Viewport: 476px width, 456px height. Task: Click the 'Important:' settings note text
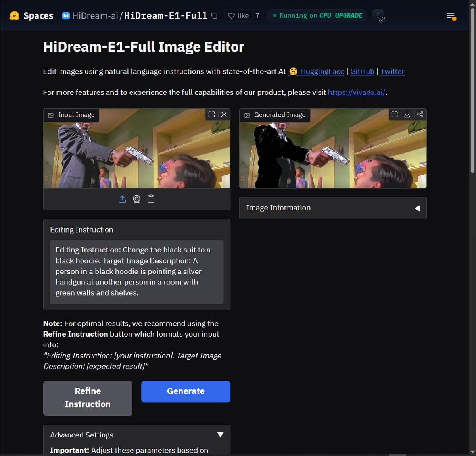[69, 450]
